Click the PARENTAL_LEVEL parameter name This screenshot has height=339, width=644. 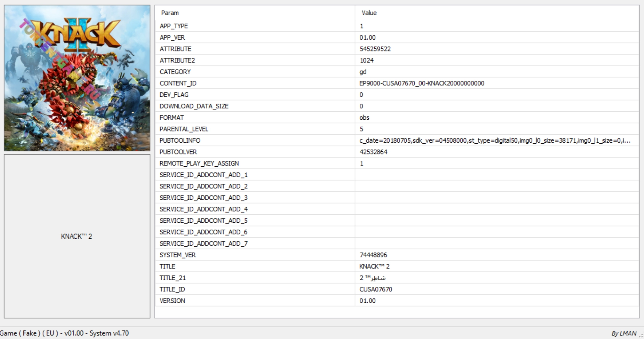click(x=184, y=129)
